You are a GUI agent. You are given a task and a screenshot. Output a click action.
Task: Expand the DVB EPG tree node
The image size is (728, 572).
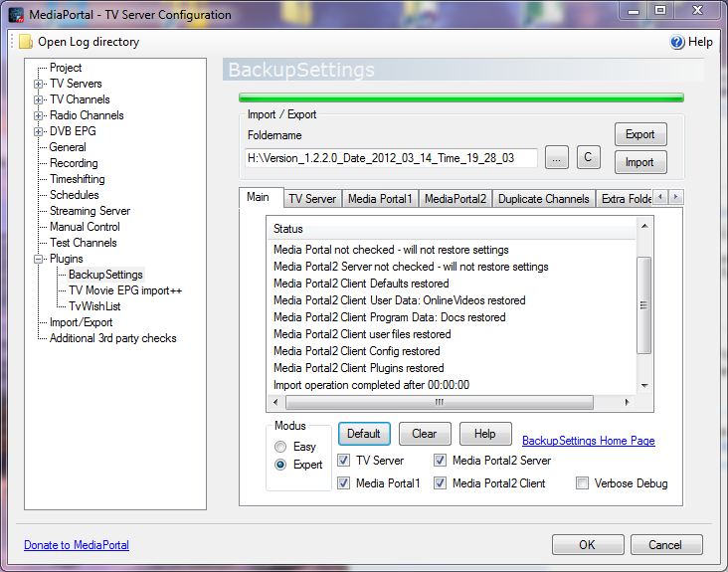38,131
